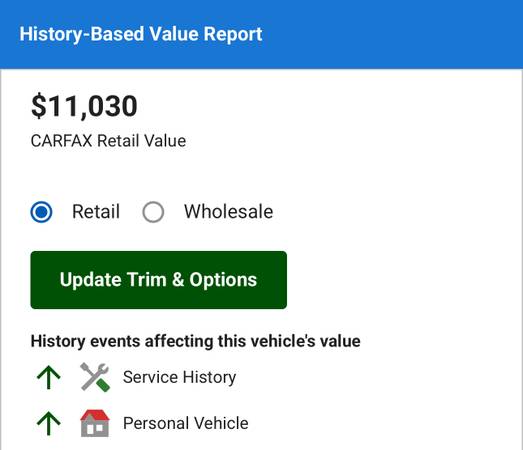Click the History-Based Value Report header
Image resolution: width=523 pixels, height=450 pixels.
click(141, 34)
